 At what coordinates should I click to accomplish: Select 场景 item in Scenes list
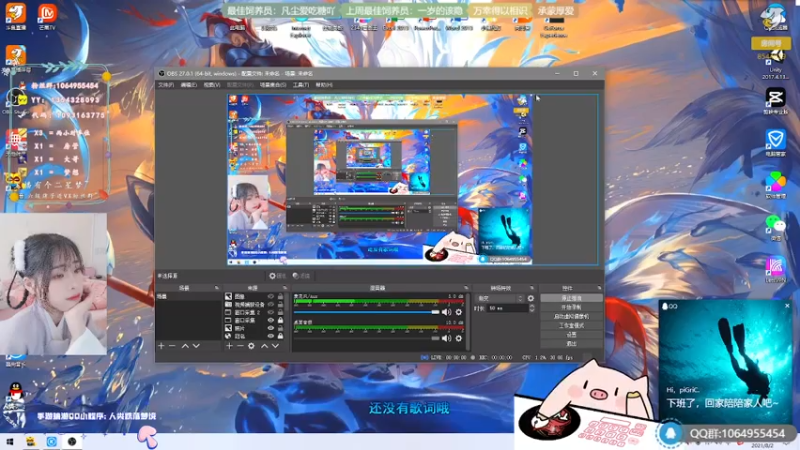(188, 296)
